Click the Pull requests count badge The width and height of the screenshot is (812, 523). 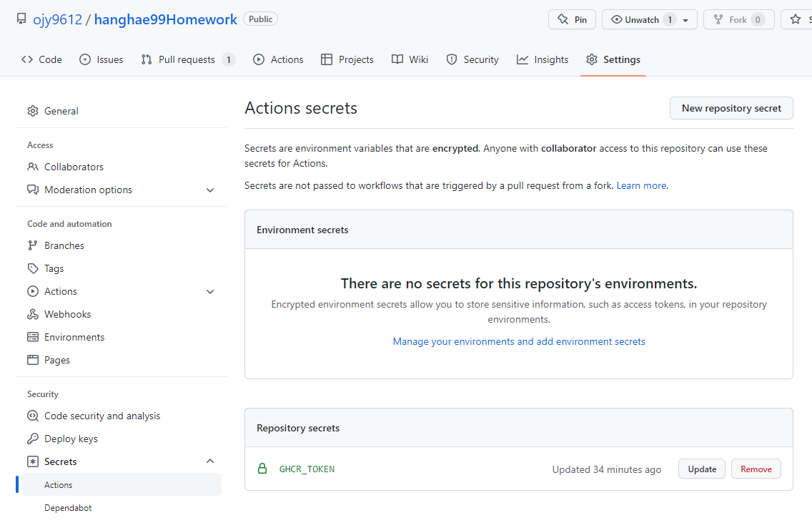pyautogui.click(x=229, y=59)
